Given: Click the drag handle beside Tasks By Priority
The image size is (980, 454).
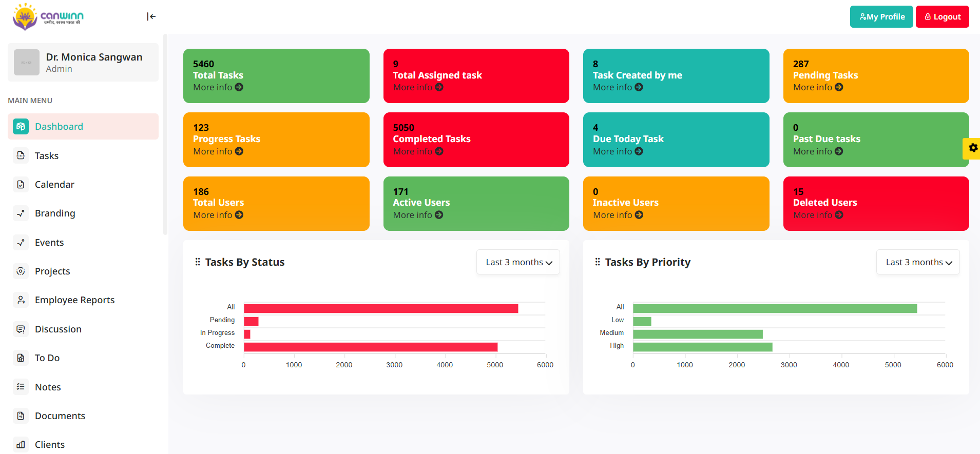Looking at the screenshot, I should (x=598, y=262).
